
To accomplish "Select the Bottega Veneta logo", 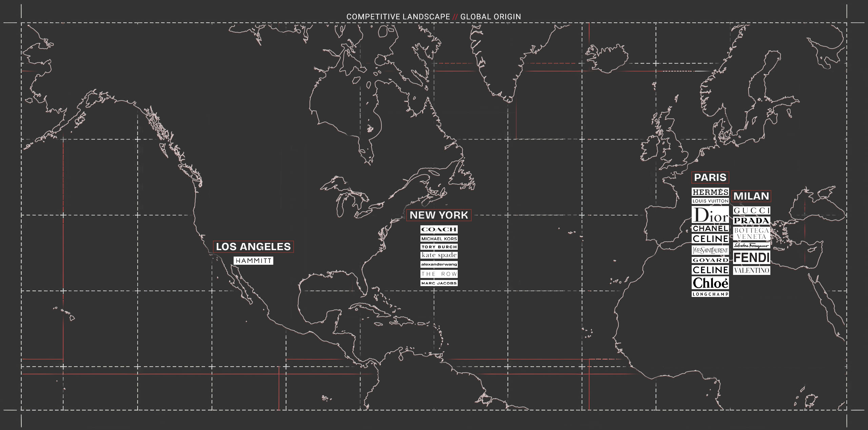I will point(751,233).
